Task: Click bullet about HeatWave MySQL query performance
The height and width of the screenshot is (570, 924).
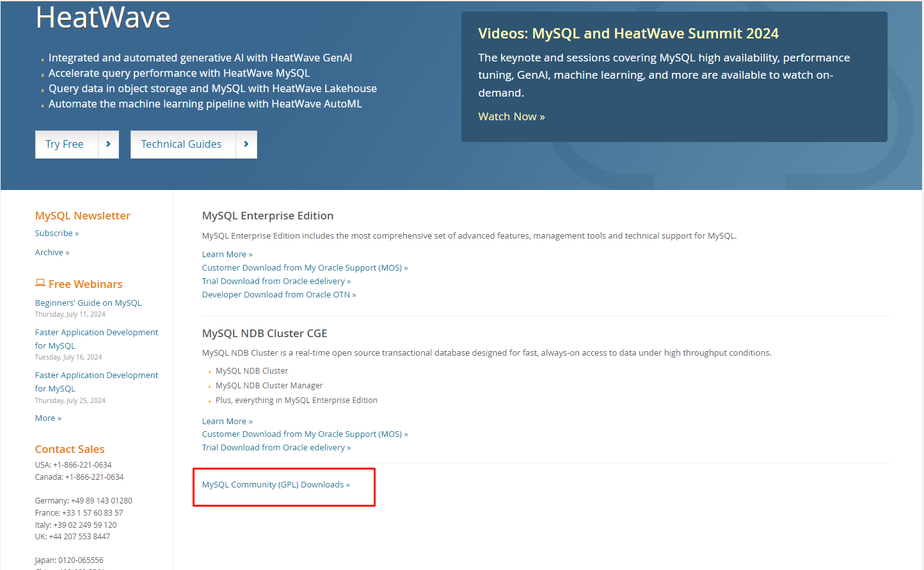Action: tap(179, 73)
